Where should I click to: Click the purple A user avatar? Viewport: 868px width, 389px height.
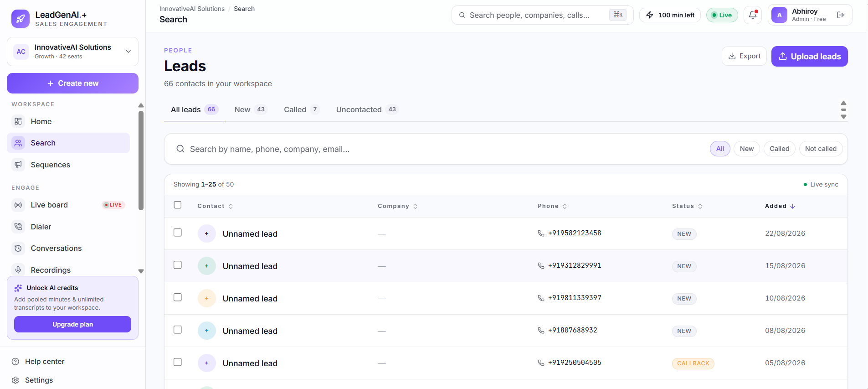(x=779, y=15)
